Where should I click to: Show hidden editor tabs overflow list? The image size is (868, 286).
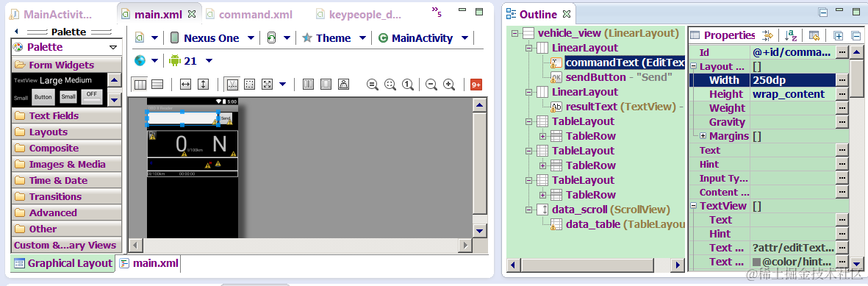coord(437,11)
